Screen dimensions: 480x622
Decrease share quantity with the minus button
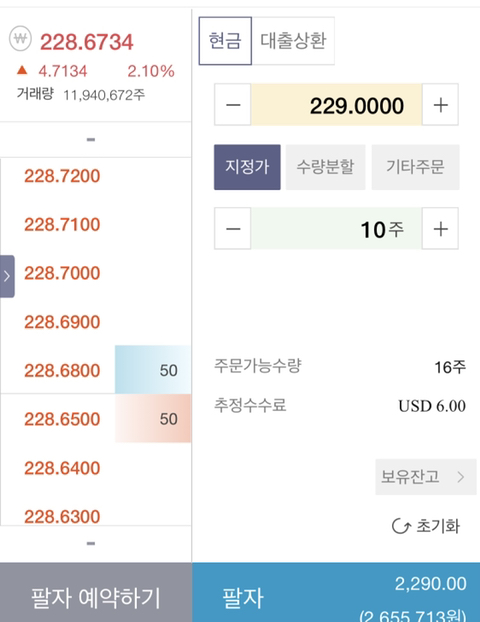(233, 228)
